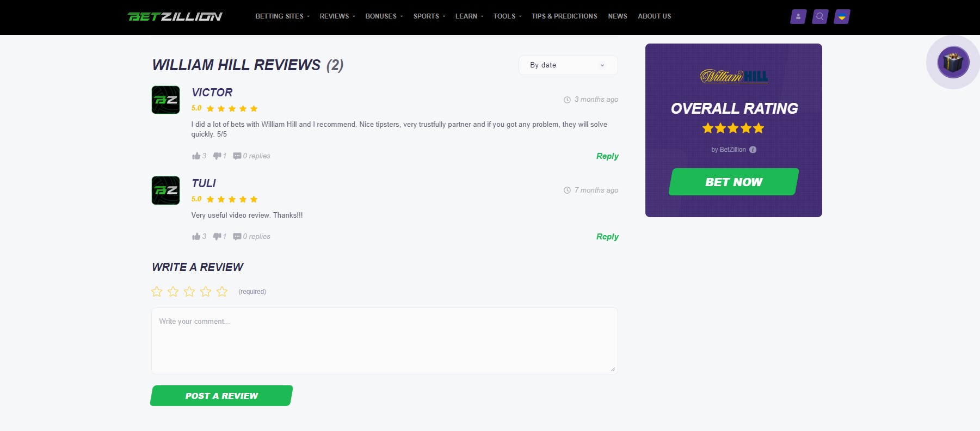Open the search icon in header
Viewport: 980px width, 431px height.
(x=820, y=16)
